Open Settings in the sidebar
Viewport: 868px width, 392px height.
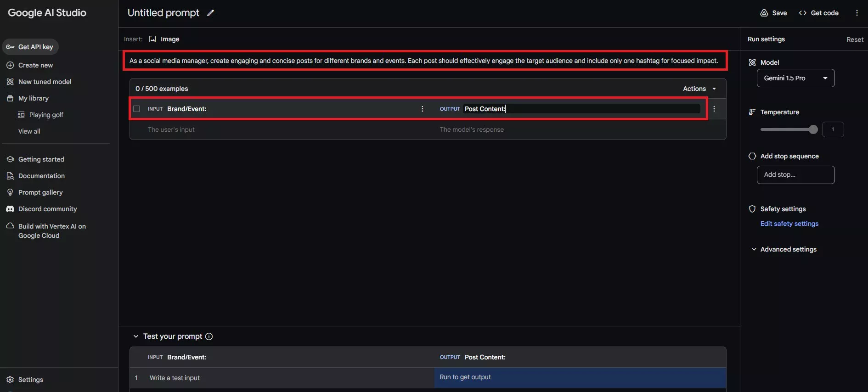tap(30, 380)
